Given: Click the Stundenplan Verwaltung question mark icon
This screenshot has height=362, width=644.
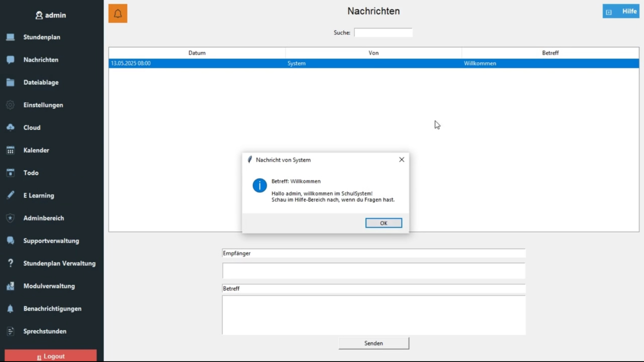Looking at the screenshot, I should (x=10, y=263).
